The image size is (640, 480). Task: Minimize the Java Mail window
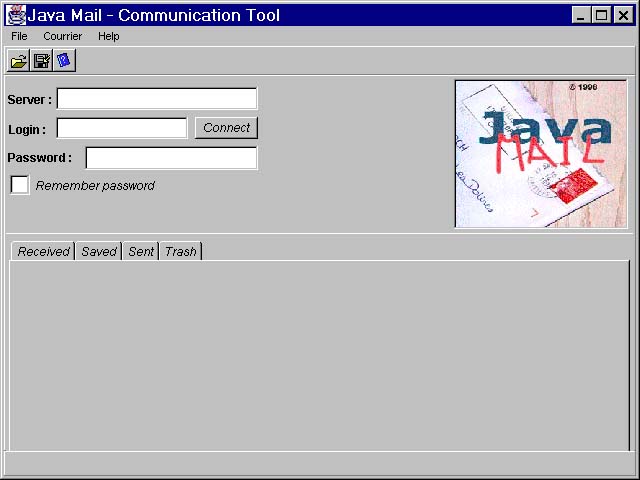583,15
